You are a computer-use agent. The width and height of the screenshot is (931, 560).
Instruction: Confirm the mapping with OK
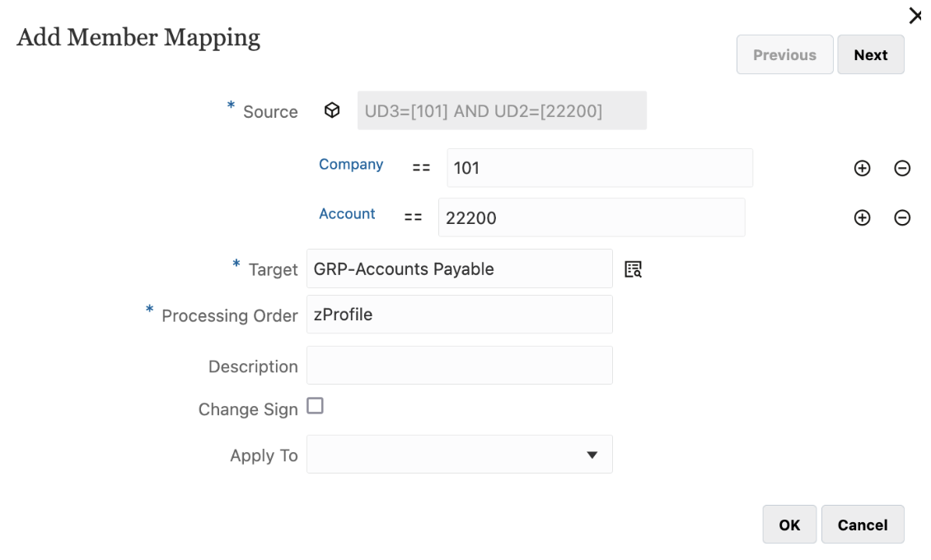point(789,525)
